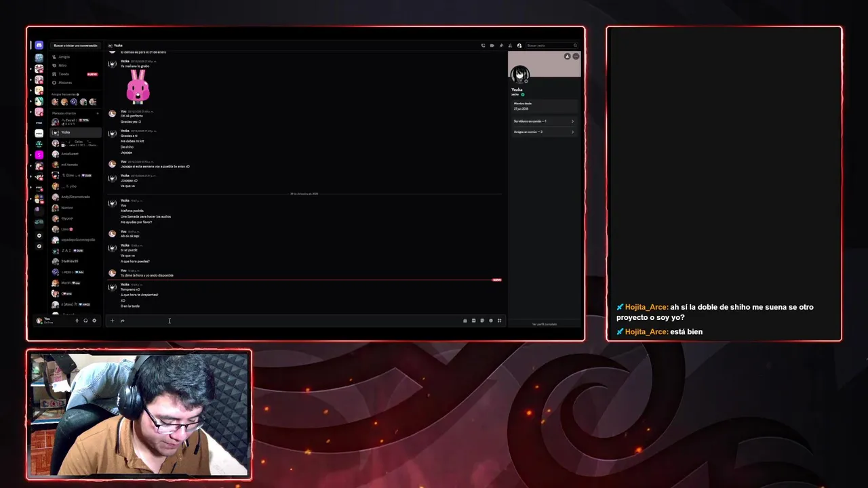Open the emoji picker icon

(x=491, y=321)
